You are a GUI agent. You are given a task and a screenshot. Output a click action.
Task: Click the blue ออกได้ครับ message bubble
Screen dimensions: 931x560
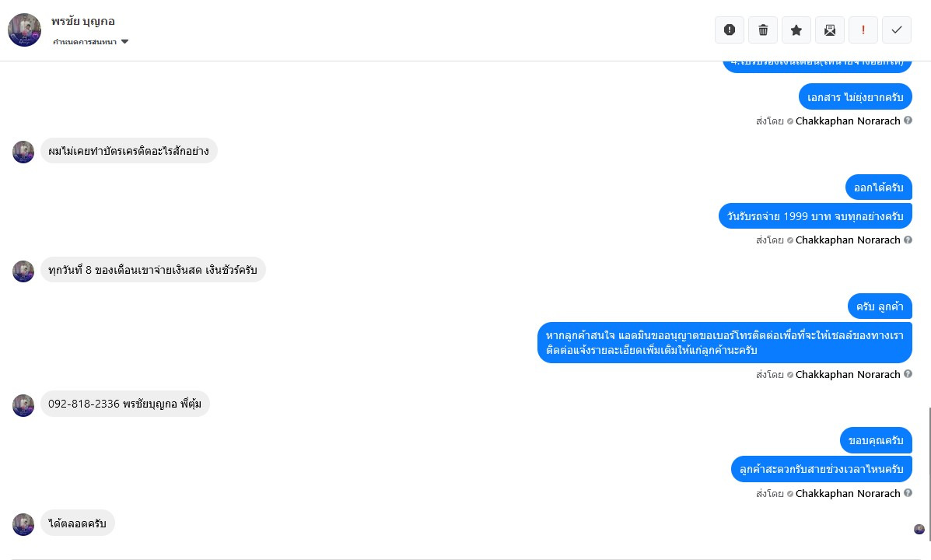[878, 187]
